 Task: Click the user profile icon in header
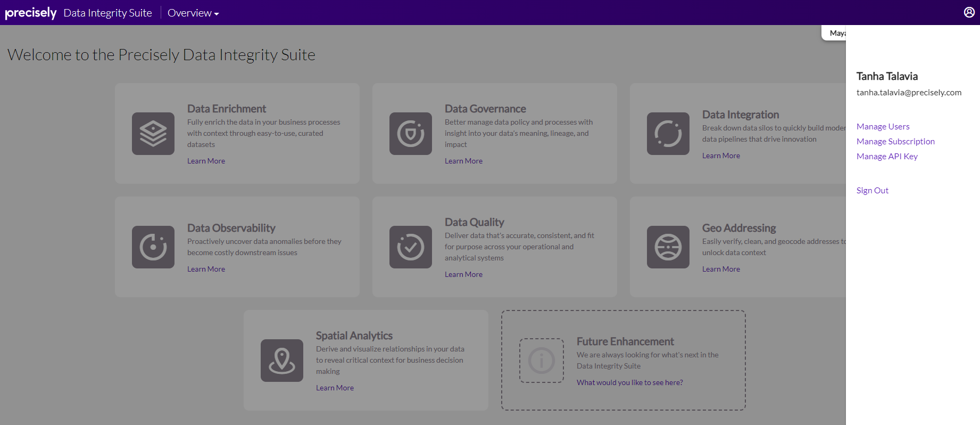click(x=969, y=12)
